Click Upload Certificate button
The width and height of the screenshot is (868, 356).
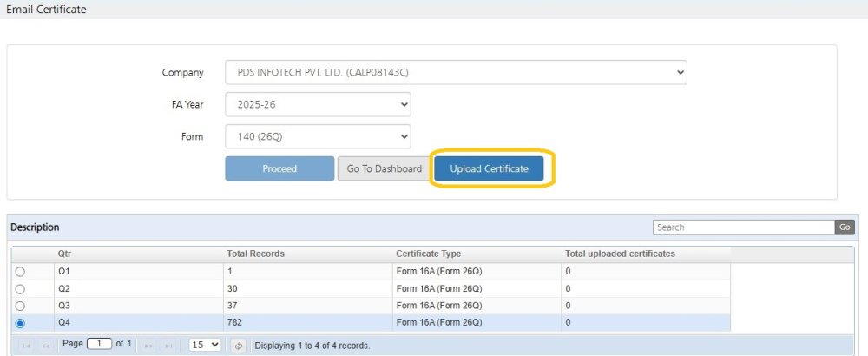(489, 168)
